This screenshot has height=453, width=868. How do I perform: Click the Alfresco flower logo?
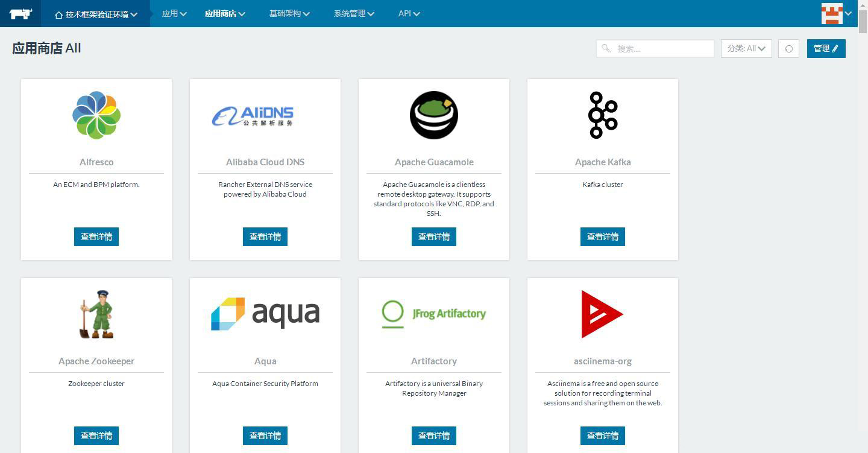pyautogui.click(x=96, y=115)
